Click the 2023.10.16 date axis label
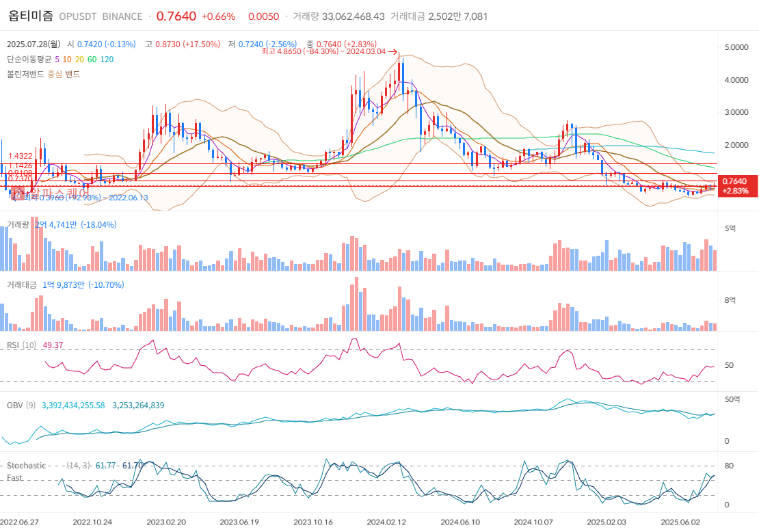759x532 pixels. pos(313,522)
